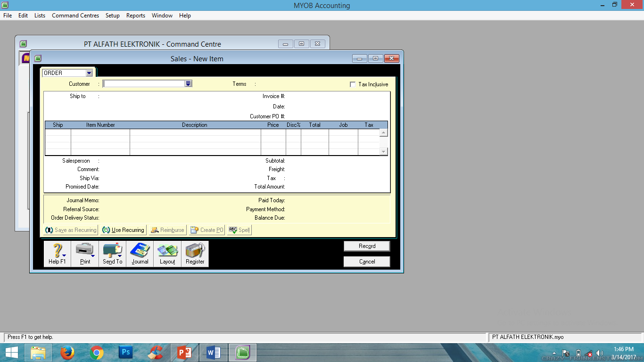644x362 pixels.
Task: Open Photoshop from taskbar
Action: 126,353
